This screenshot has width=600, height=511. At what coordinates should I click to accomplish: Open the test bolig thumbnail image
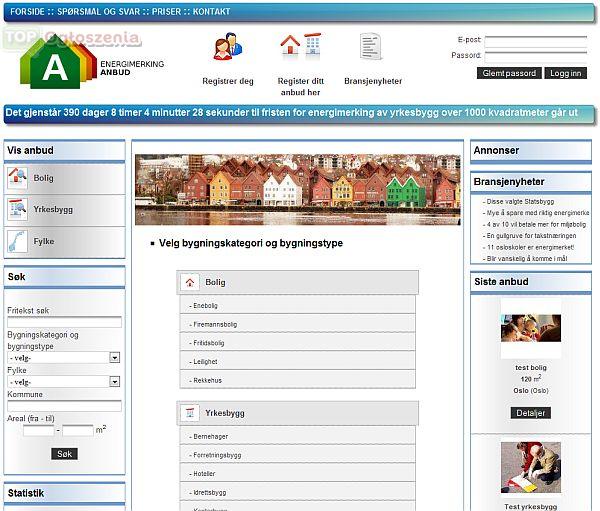pyautogui.click(x=531, y=328)
